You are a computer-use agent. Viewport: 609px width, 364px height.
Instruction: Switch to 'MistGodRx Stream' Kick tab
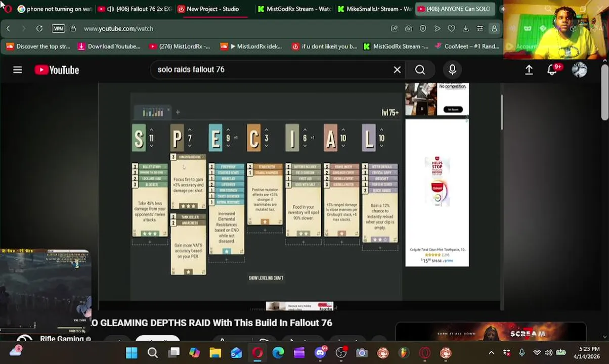pyautogui.click(x=294, y=9)
